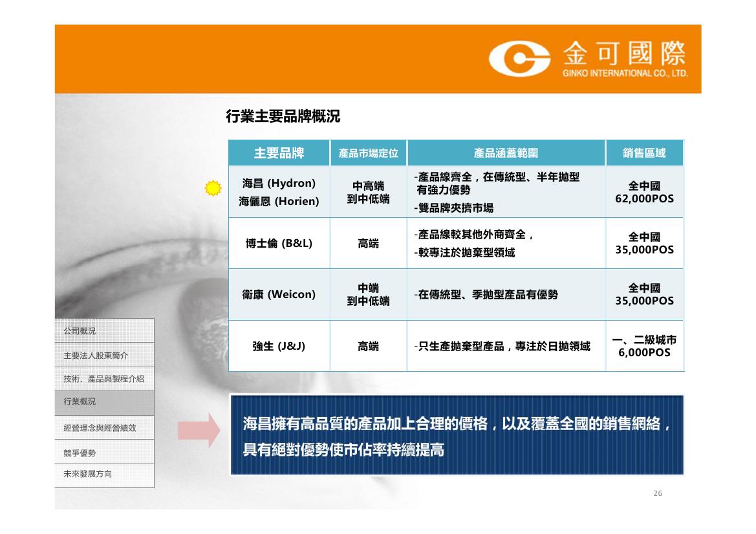
Task: Select 技術、產品與製程介紹 sidebar item
Action: [x=103, y=379]
